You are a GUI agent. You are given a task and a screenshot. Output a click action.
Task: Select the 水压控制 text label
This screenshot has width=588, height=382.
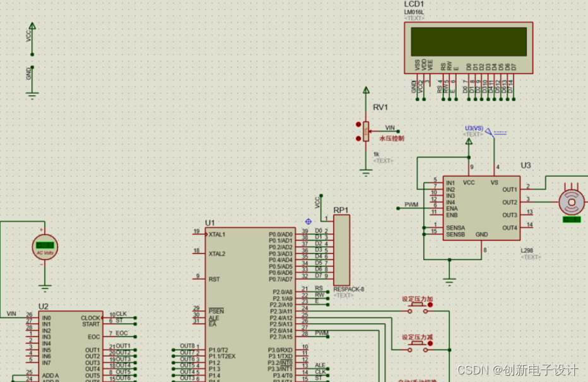point(392,138)
